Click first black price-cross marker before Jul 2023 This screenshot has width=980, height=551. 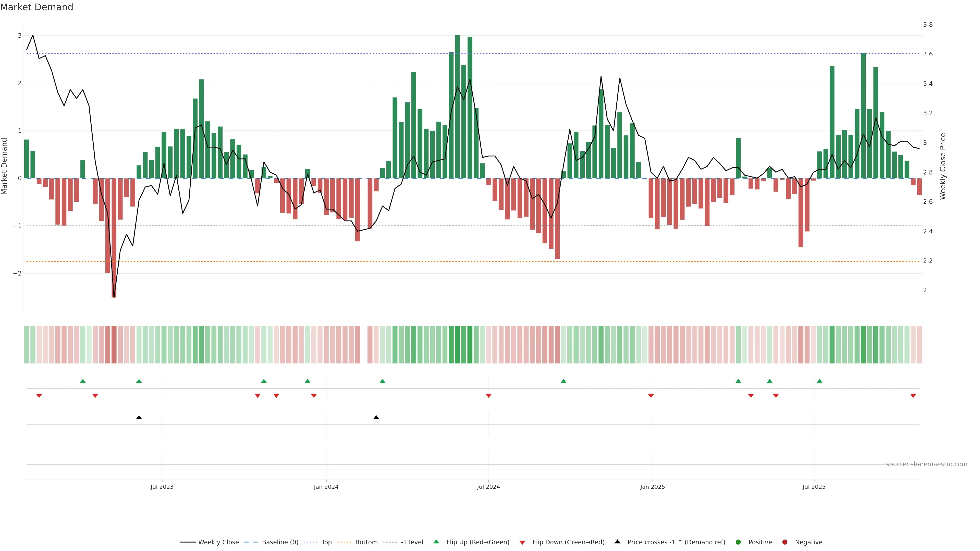click(139, 418)
